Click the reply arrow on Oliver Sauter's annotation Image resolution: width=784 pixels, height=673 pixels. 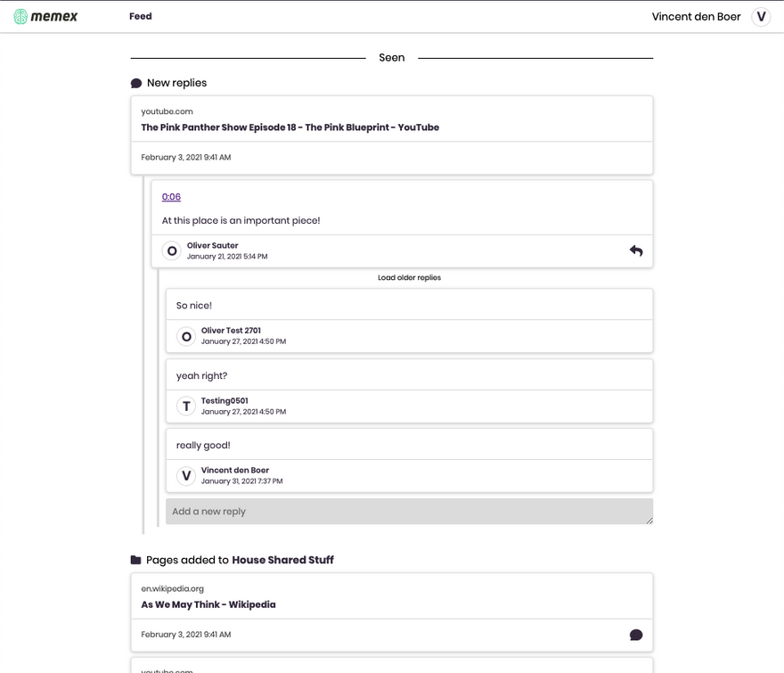[636, 251]
